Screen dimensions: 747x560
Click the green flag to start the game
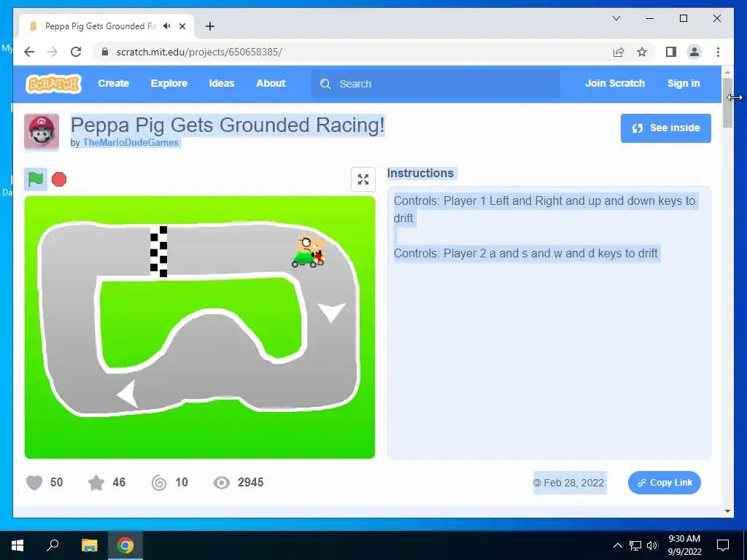(x=36, y=179)
